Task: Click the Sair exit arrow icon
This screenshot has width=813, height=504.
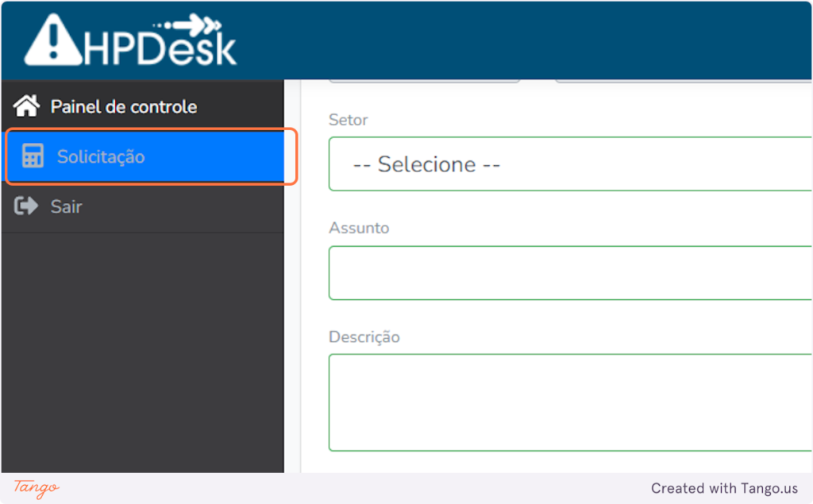Action: tap(26, 206)
